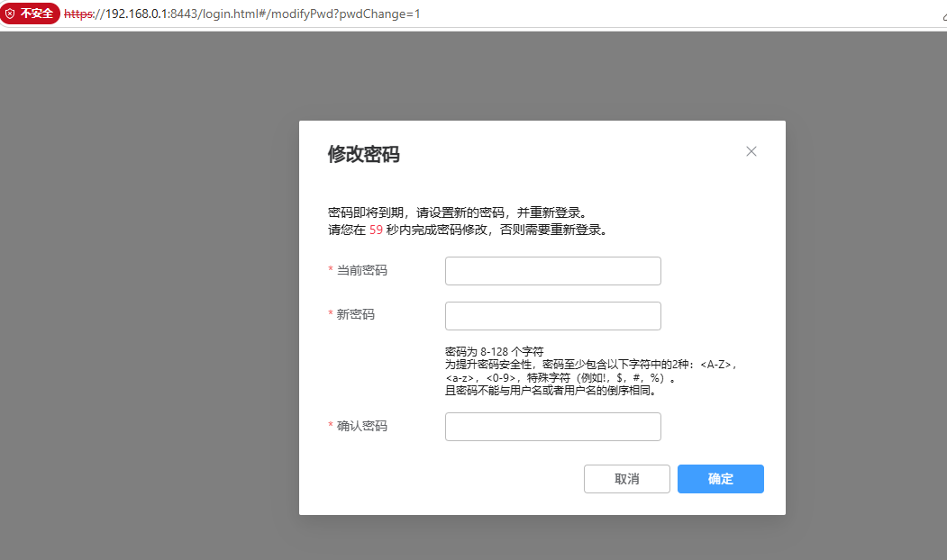This screenshot has width=947, height=560.
Task: Click the 新密码 field label
Action: 355,314
